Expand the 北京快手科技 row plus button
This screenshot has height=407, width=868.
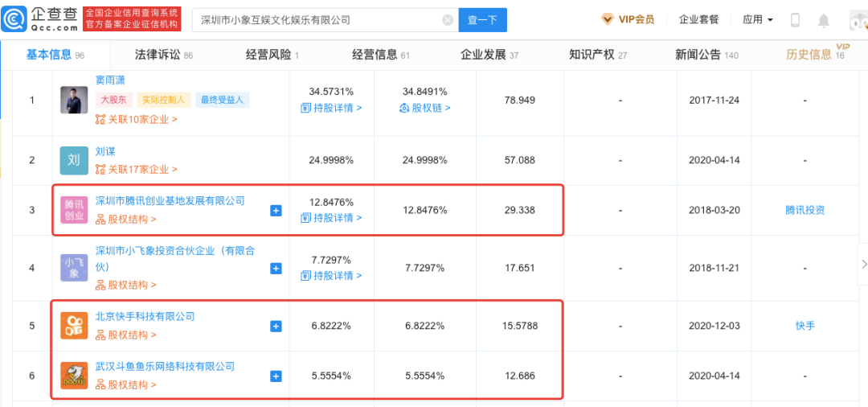(x=276, y=327)
